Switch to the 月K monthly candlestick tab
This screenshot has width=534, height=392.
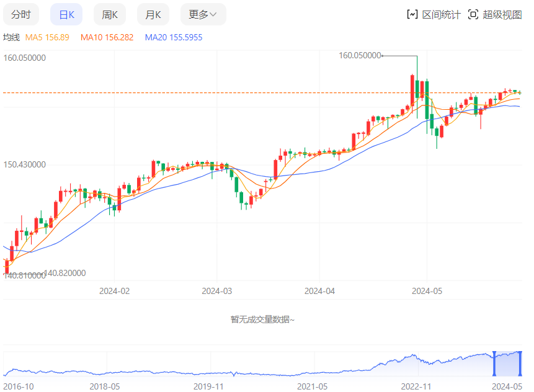(x=153, y=14)
